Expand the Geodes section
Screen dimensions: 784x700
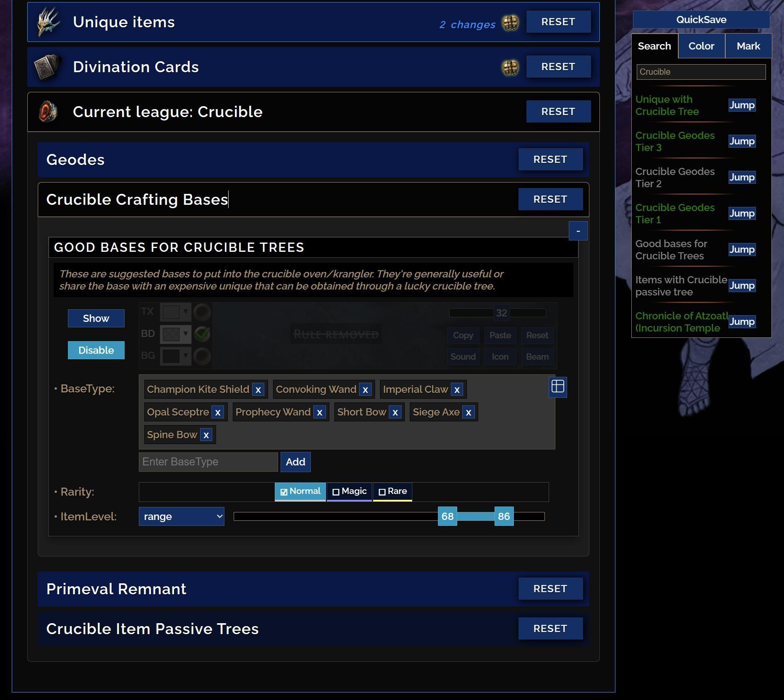[313, 160]
